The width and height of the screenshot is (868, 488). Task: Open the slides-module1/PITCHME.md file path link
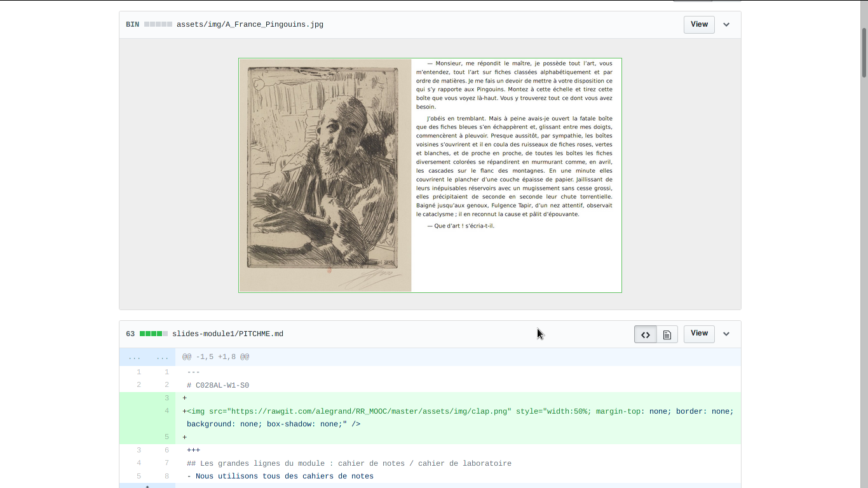[x=227, y=334]
